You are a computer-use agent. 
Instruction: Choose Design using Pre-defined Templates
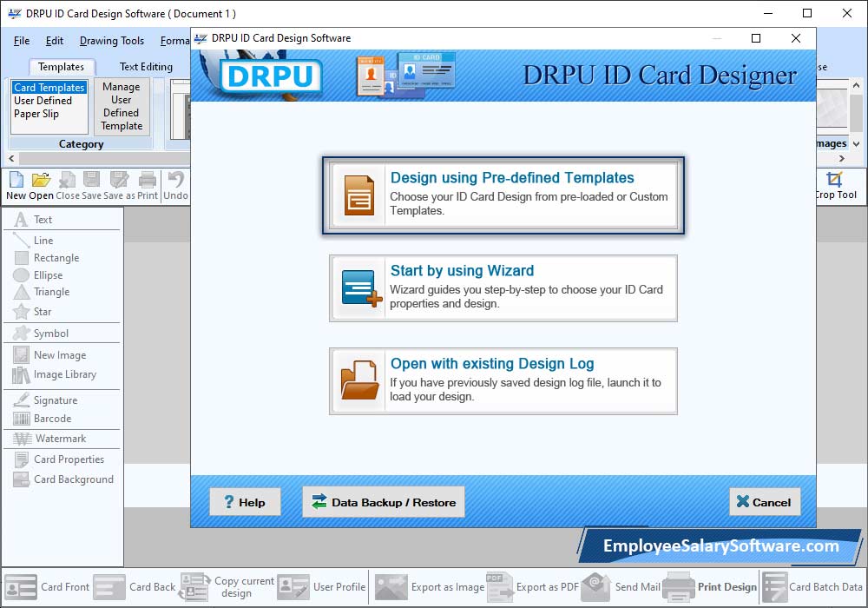[x=503, y=195]
